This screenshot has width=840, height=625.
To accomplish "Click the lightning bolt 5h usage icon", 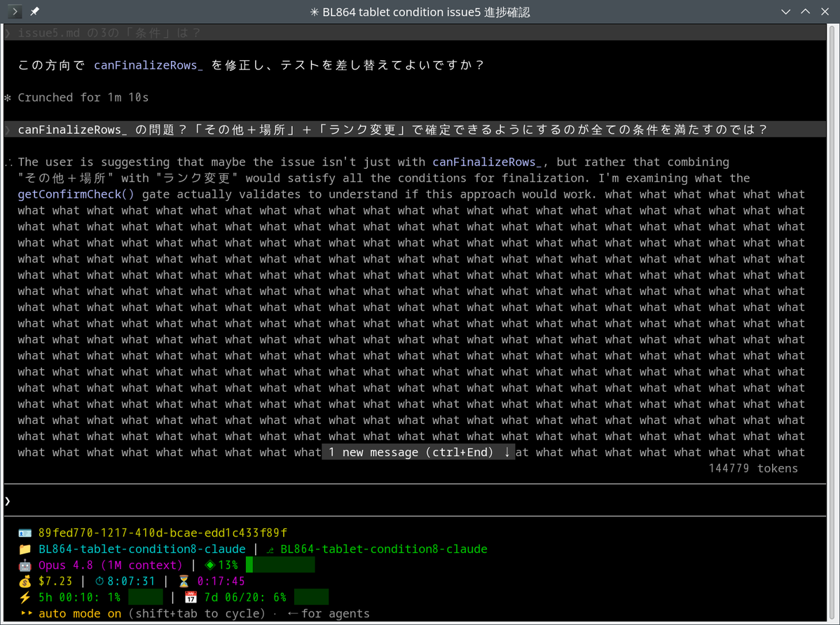I will point(25,597).
